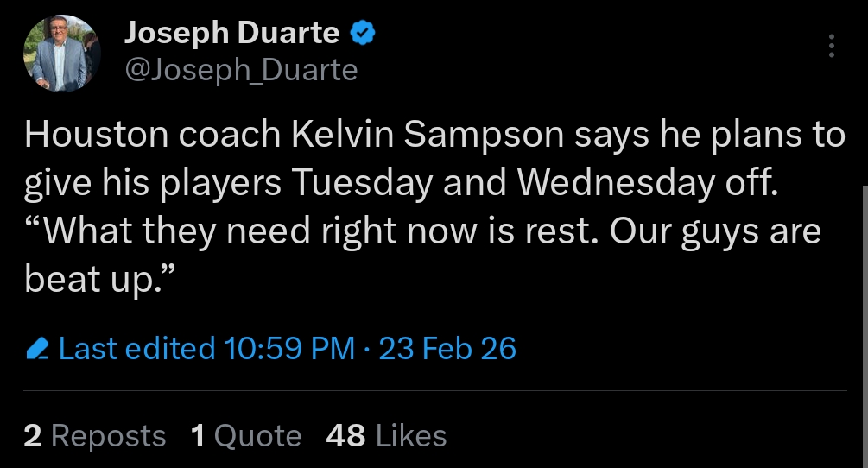The width and height of the screenshot is (868, 468).
Task: Click the number 2 beside Reposts
Action: pos(33,436)
